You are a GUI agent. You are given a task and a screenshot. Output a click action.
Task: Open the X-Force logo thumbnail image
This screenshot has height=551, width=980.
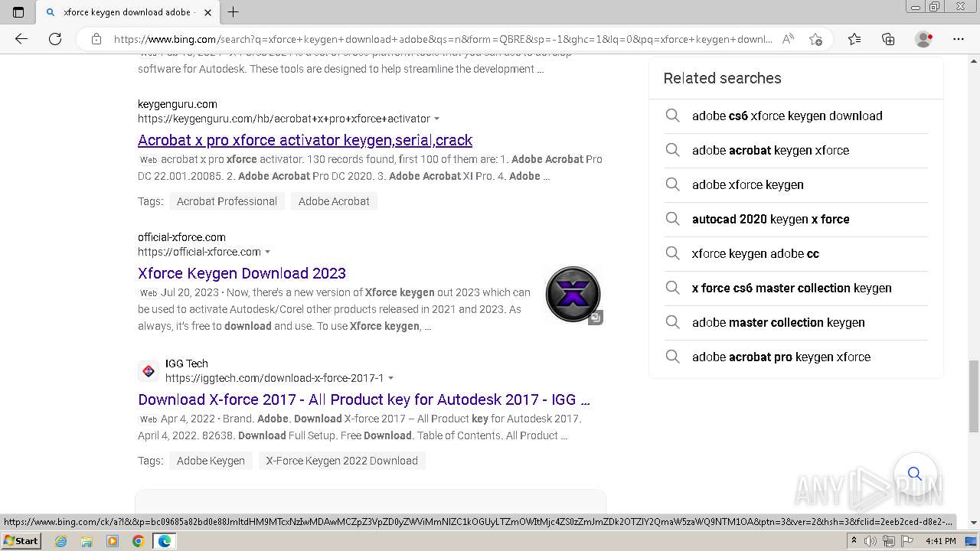point(573,294)
